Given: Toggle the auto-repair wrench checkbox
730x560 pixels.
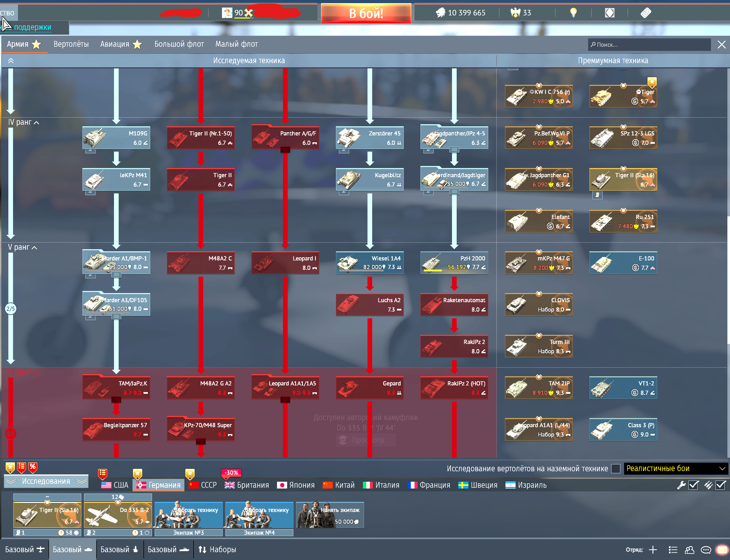Looking at the screenshot, I should click(693, 485).
